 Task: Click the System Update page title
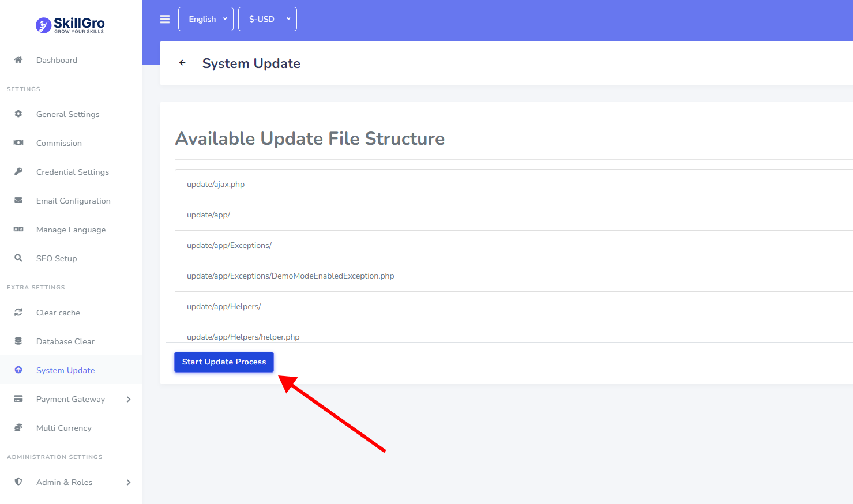click(x=251, y=63)
